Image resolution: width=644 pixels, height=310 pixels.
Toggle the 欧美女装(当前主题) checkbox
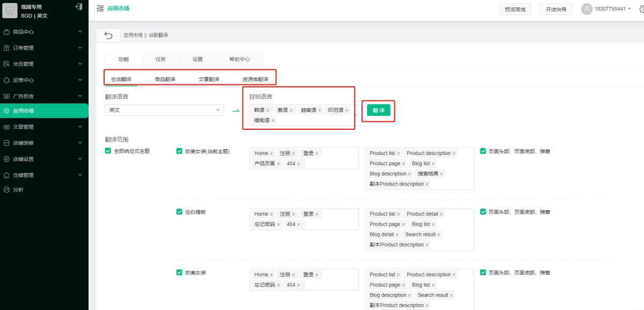coord(179,151)
